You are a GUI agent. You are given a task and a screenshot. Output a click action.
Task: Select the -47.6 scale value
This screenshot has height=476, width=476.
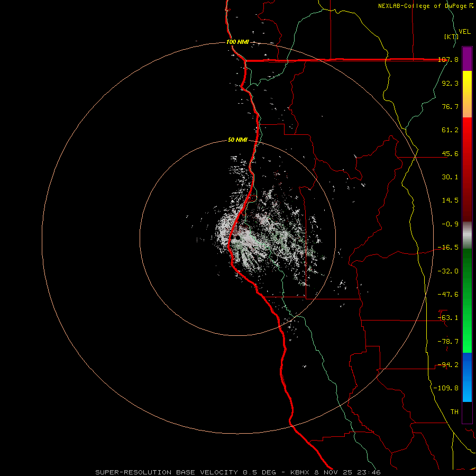coord(448,295)
